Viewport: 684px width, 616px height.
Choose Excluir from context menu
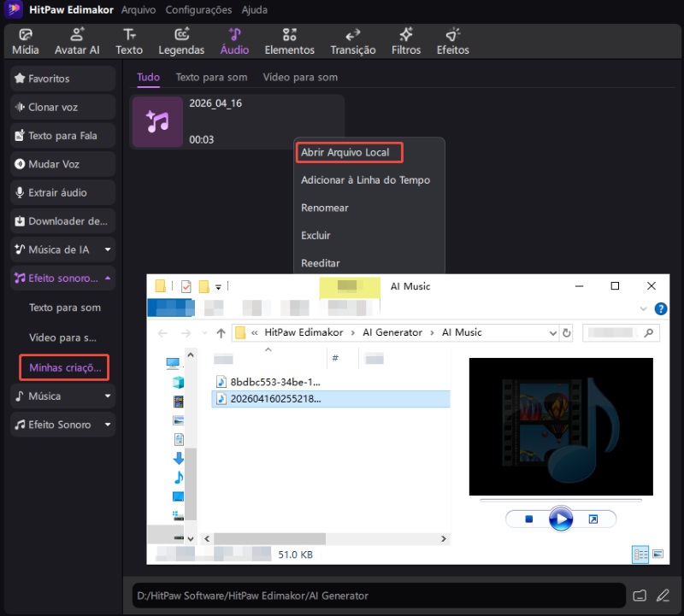coord(315,236)
